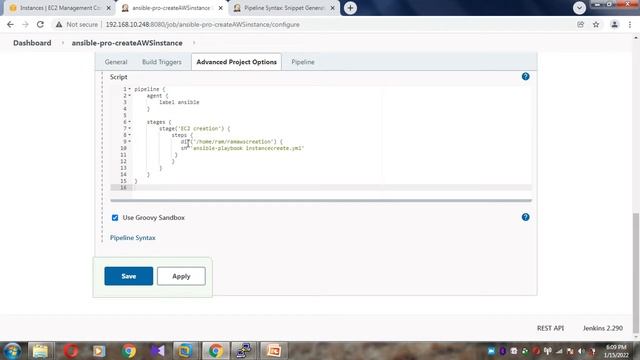The image size is (640, 360).
Task: Fold the stages block at line 6
Action: tap(130, 122)
